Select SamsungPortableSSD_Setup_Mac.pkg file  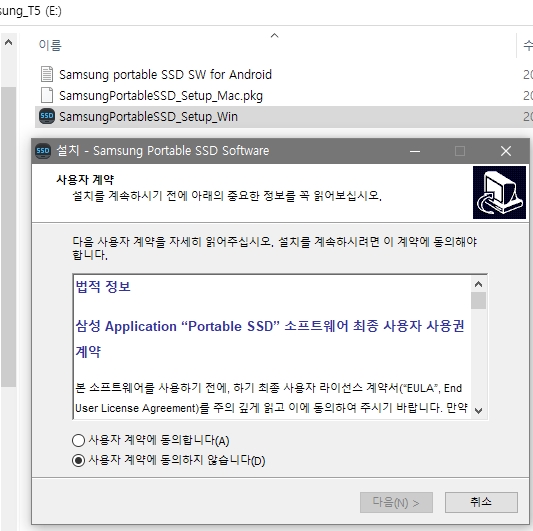point(161,96)
